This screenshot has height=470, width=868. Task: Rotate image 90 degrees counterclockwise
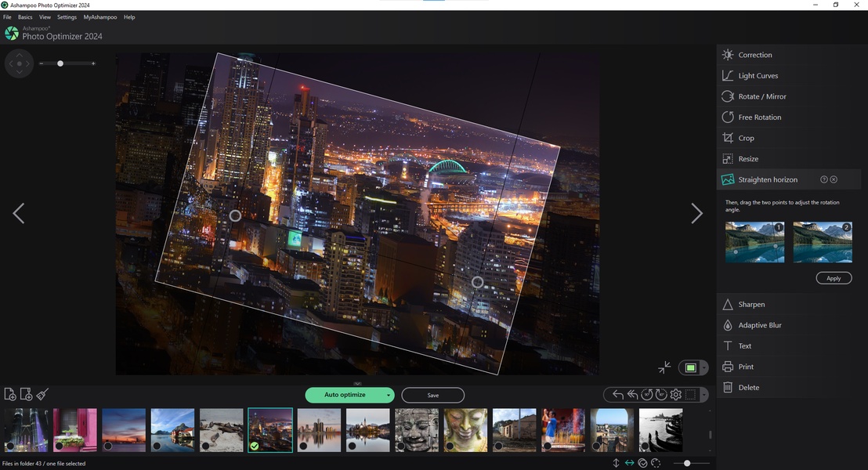click(646, 395)
